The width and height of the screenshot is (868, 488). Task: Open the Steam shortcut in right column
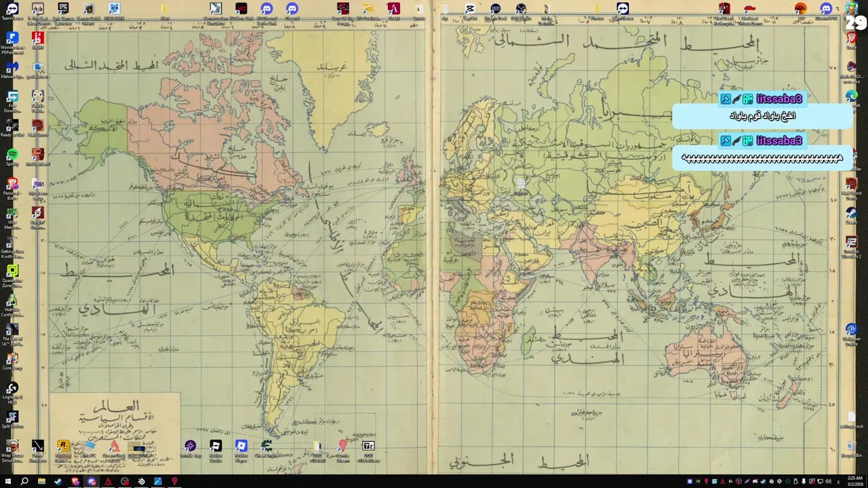[x=851, y=216]
